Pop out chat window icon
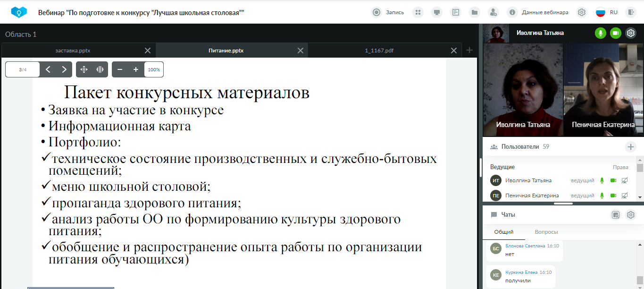This screenshot has height=289, width=644. coord(615,215)
